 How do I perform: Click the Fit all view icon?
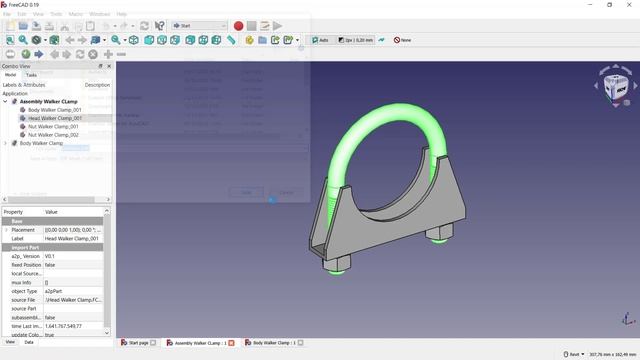click(x=10, y=40)
